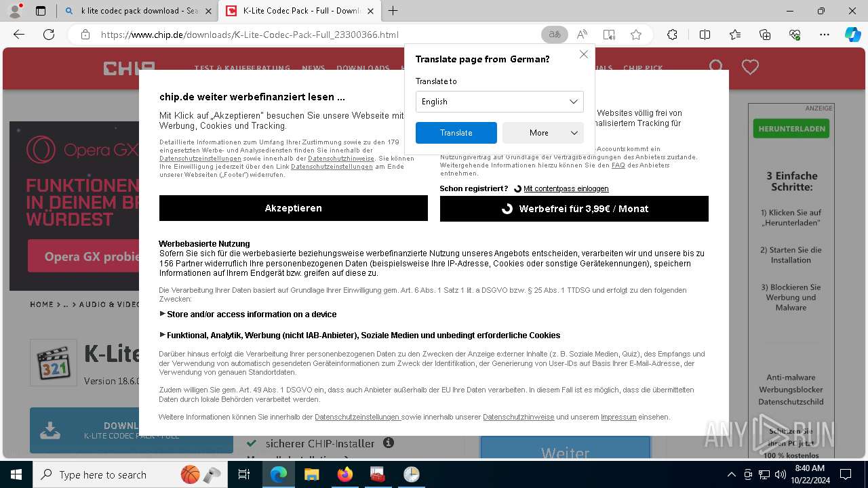868x488 pixels.
Task: Open the volume control tray icon
Action: [780, 474]
